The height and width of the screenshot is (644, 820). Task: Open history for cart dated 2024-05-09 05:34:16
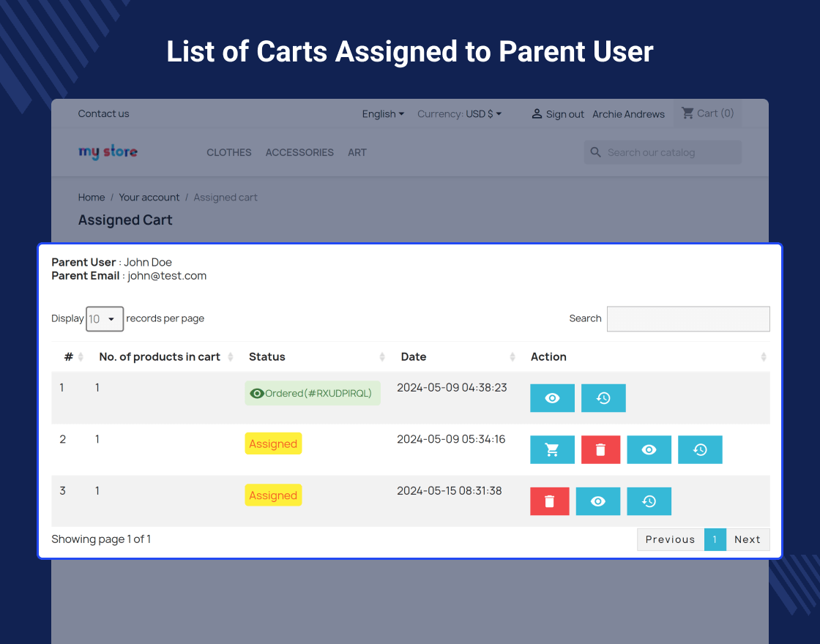pos(700,449)
